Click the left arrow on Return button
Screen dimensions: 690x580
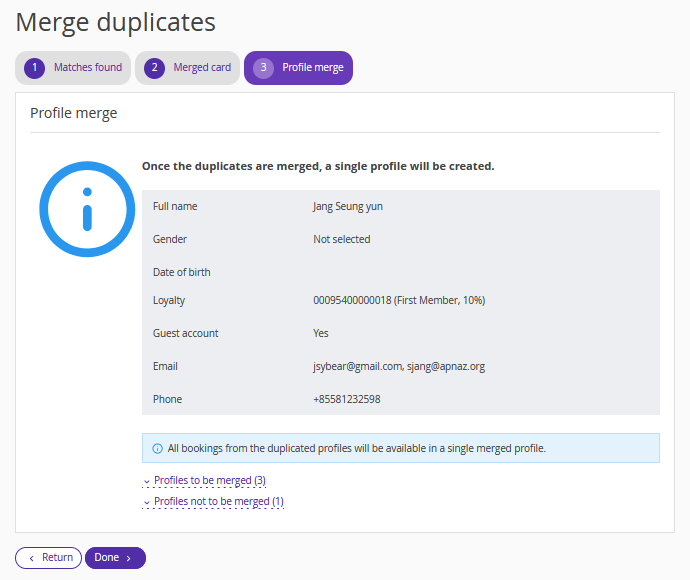(31, 558)
